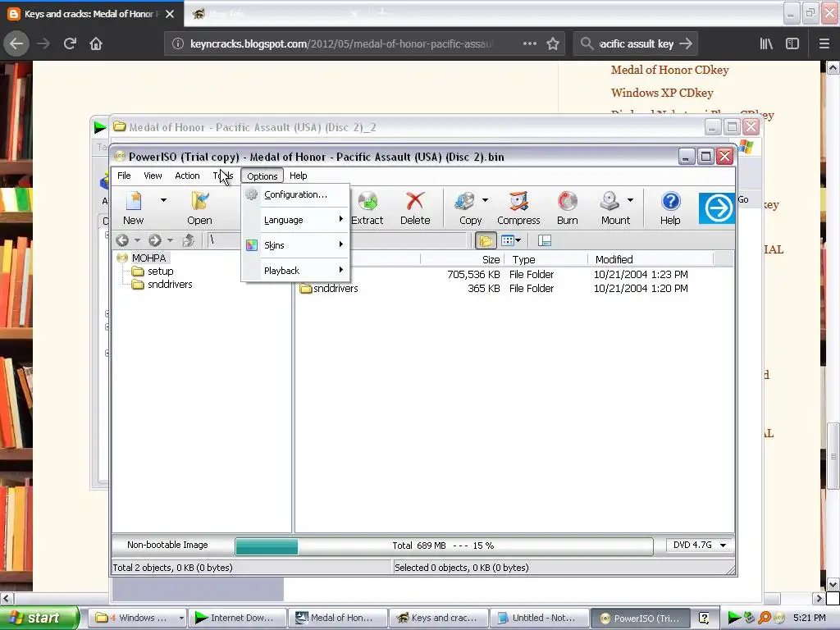840x630 pixels.
Task: Click the Delete toolbar icon
Action: 415,208
